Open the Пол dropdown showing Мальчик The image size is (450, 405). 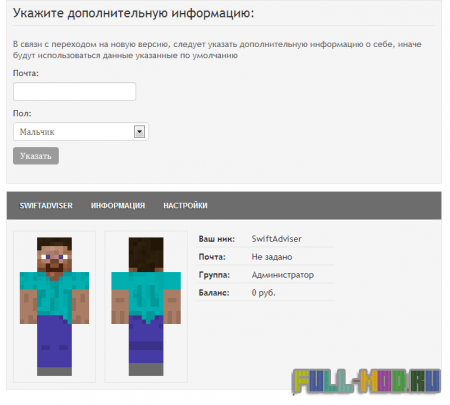[81, 132]
